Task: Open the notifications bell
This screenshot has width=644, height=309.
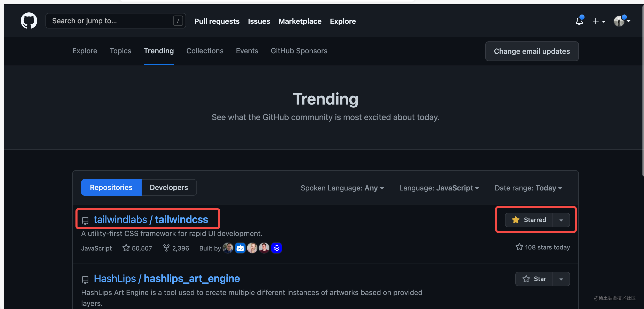Action: pos(579,21)
